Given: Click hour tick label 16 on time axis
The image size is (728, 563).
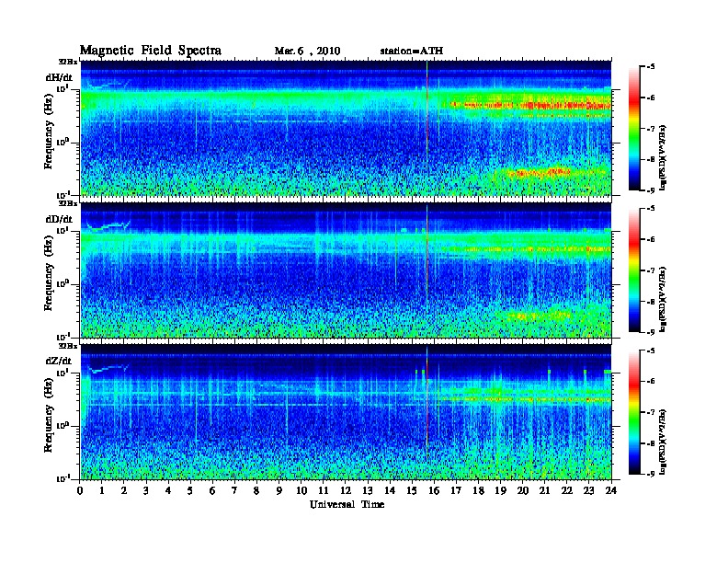Looking at the screenshot, I should click(434, 490).
